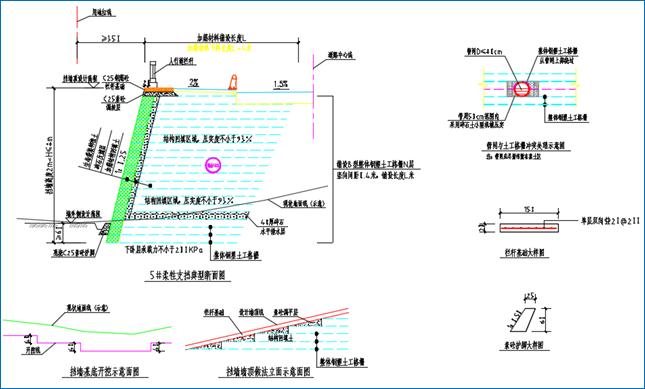Click the orange cap slab at the wall top
This screenshot has width=645, height=389.
tap(158, 89)
